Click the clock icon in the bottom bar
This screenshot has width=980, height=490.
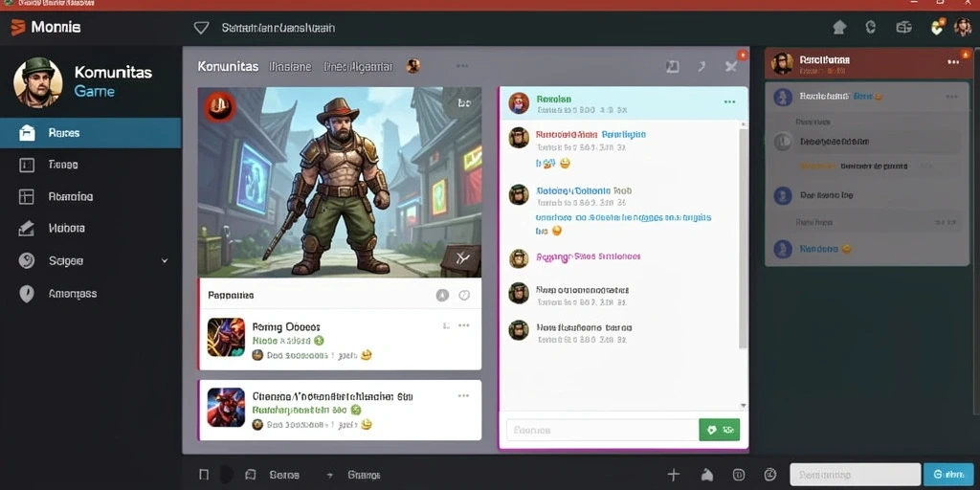(x=770, y=475)
